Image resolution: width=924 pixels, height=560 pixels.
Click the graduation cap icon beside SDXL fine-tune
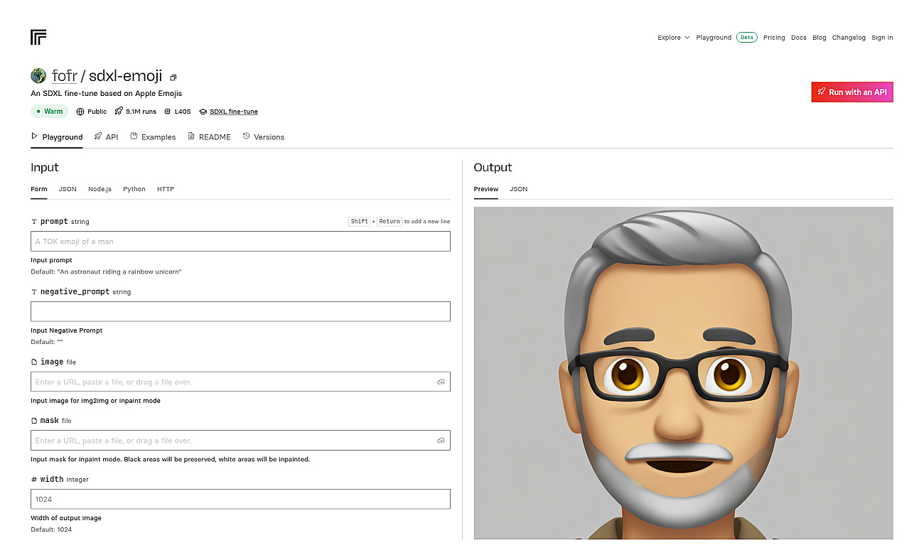pyautogui.click(x=203, y=112)
